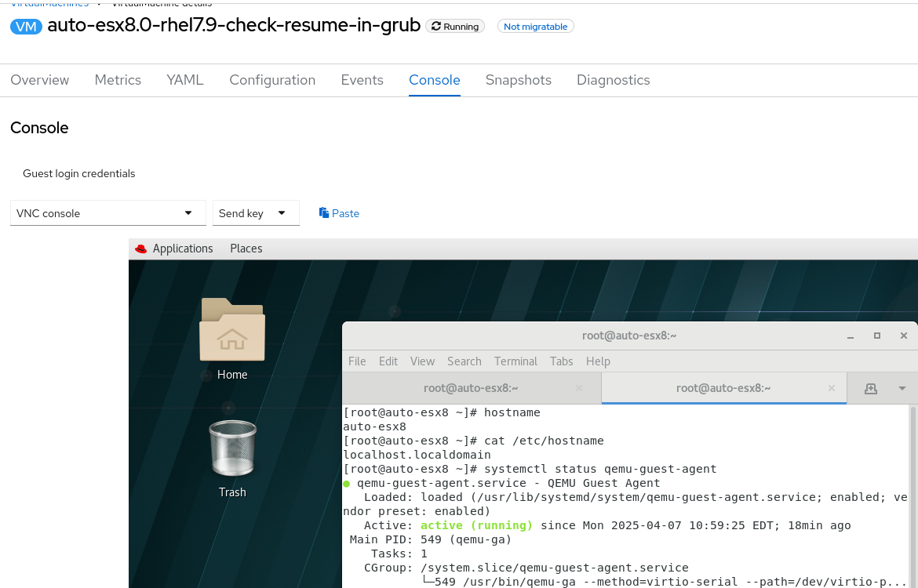Open the Places menu in GNOME bar
This screenshot has width=918, height=588.
246,249
